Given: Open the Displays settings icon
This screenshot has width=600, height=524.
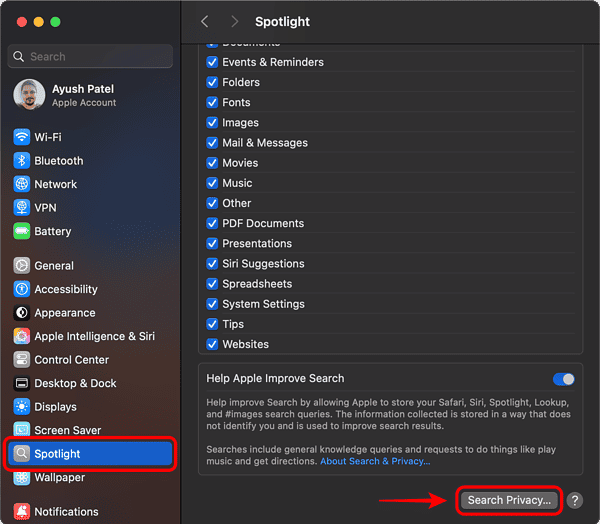Looking at the screenshot, I should [22, 407].
